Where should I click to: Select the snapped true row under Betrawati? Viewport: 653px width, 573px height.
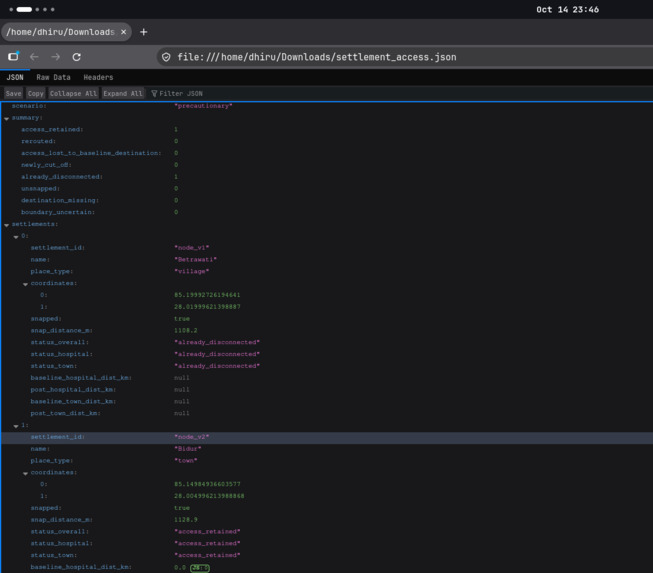pyautogui.click(x=327, y=319)
